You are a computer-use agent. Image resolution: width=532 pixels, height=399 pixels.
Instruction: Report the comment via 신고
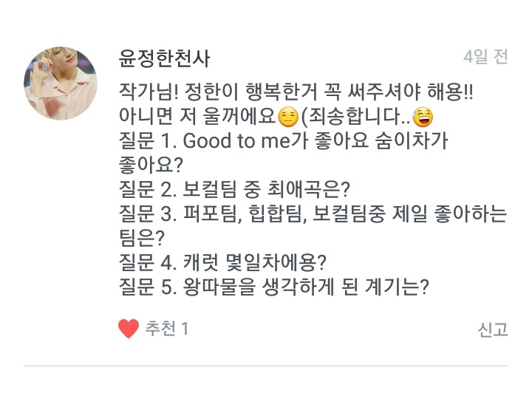pos(493,330)
